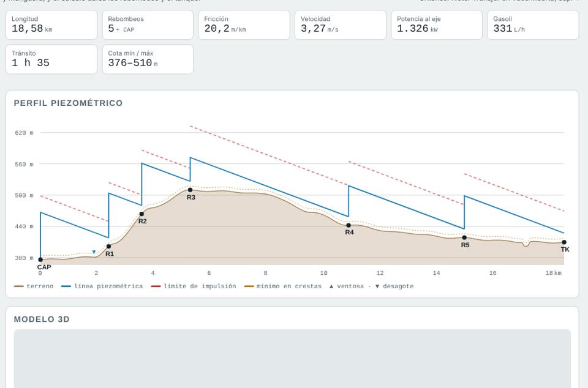588x388 pixels.
Task: Click the Potencia al eje value "1.326 kW"
Action: 417,29
